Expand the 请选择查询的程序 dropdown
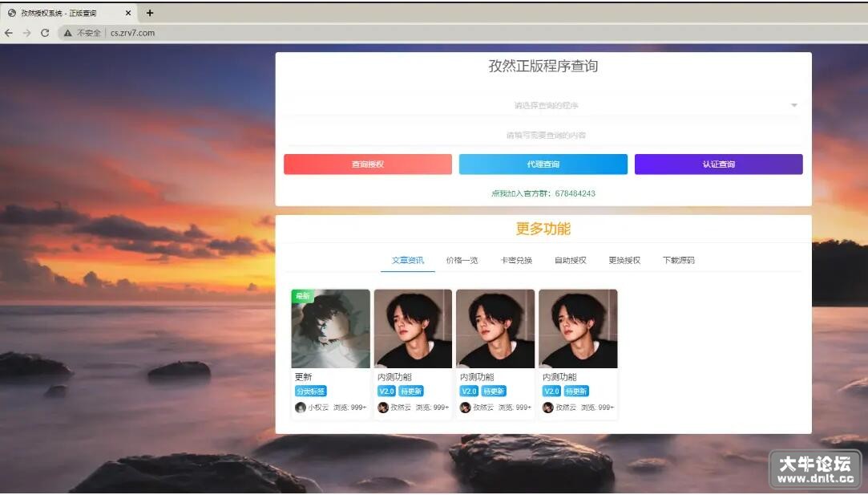The image size is (868, 495). [543, 105]
